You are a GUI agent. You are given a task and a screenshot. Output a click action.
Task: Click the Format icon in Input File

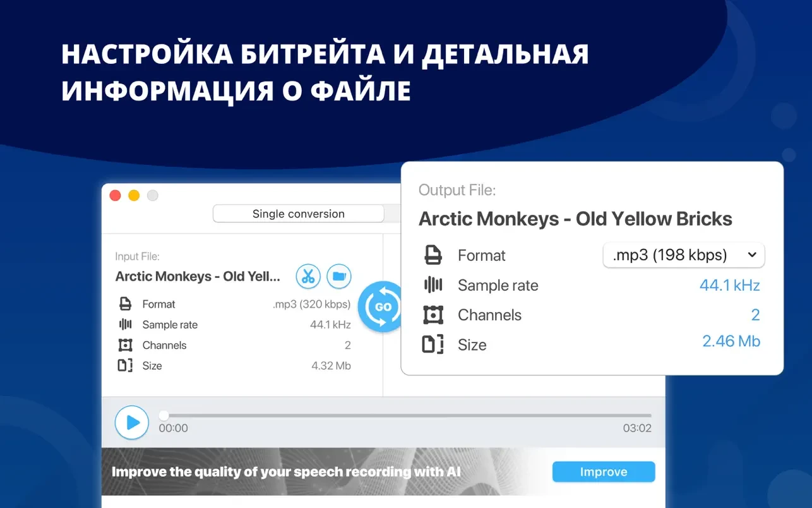[125, 304]
